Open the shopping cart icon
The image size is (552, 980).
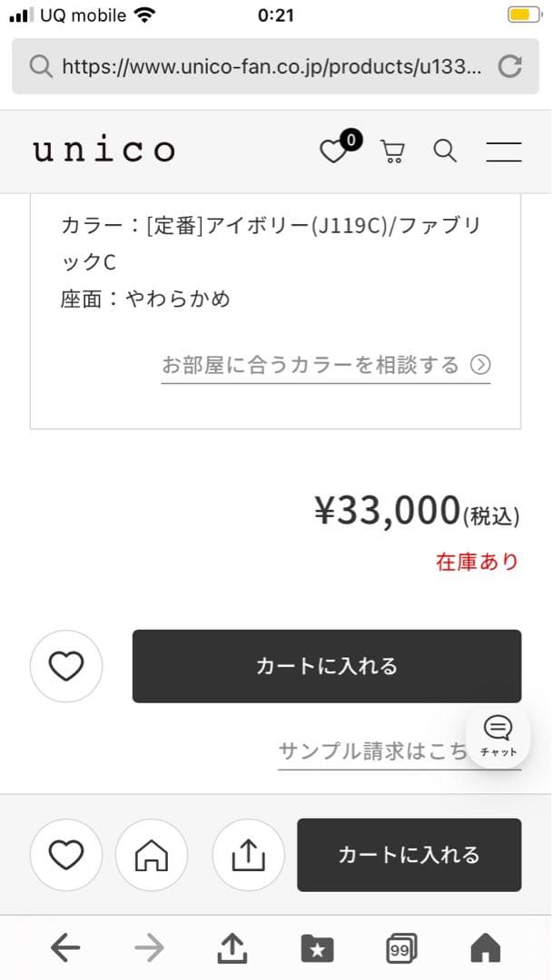(391, 152)
